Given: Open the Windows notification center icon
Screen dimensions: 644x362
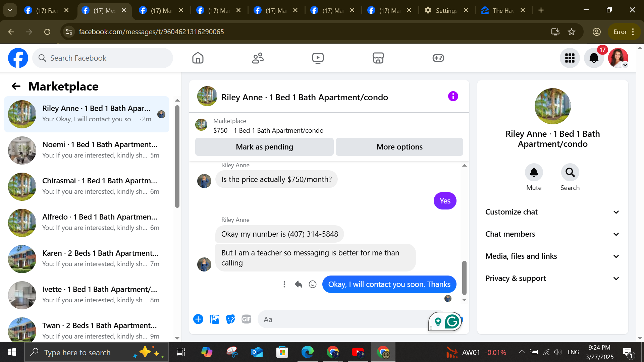Looking at the screenshot, I should (628, 353).
